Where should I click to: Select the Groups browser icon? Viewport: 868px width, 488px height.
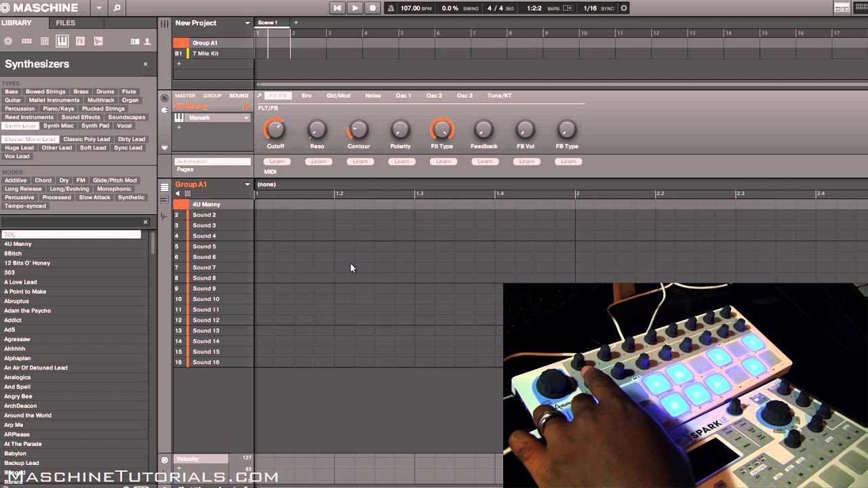click(x=26, y=41)
